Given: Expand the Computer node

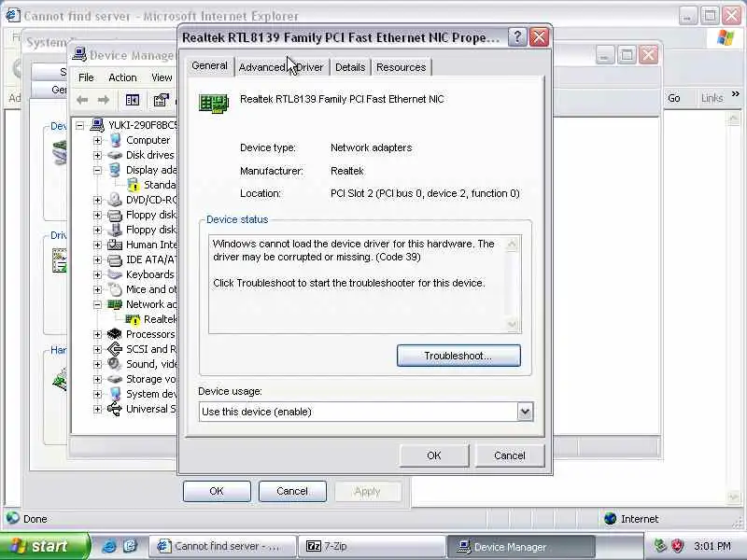Looking at the screenshot, I should click(x=98, y=141).
